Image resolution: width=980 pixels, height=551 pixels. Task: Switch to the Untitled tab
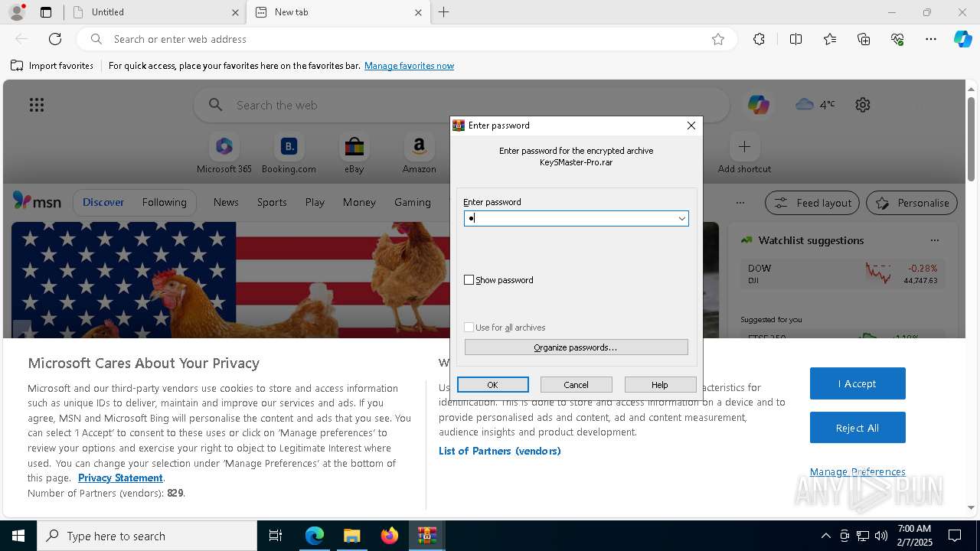pyautogui.click(x=155, y=12)
